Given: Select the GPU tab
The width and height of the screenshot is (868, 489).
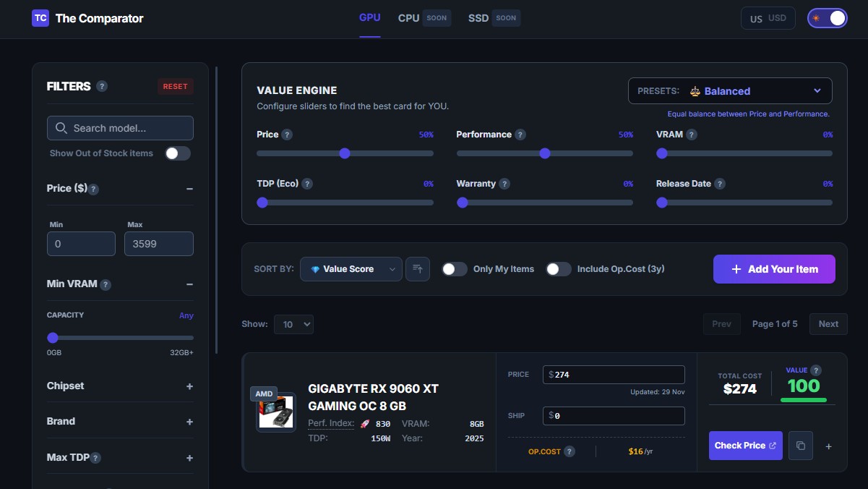Looking at the screenshot, I should (370, 18).
